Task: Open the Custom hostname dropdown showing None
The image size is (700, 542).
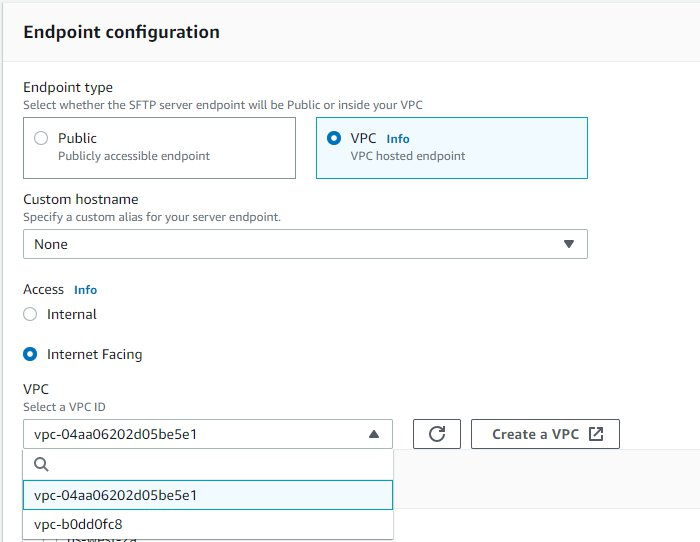Action: pos(305,244)
